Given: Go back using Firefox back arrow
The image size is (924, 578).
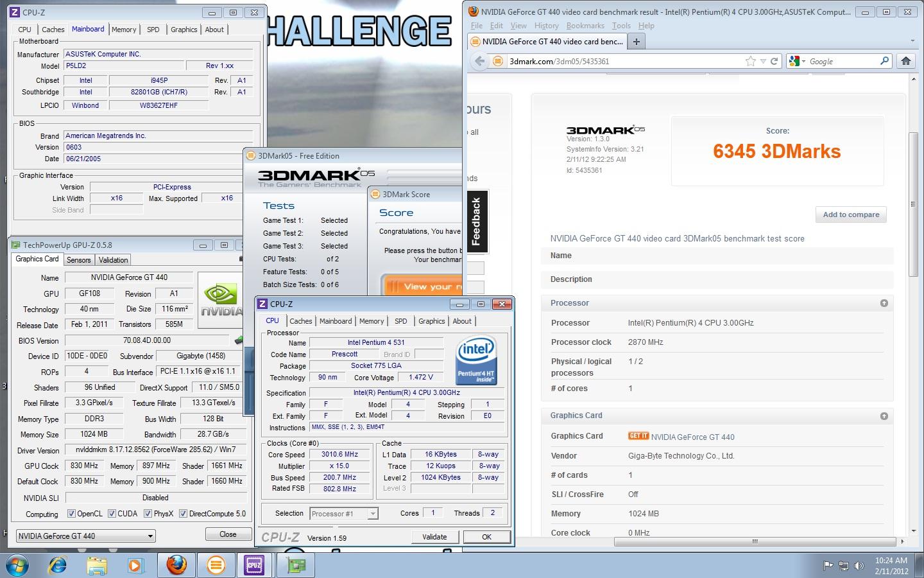Looking at the screenshot, I should [x=479, y=61].
